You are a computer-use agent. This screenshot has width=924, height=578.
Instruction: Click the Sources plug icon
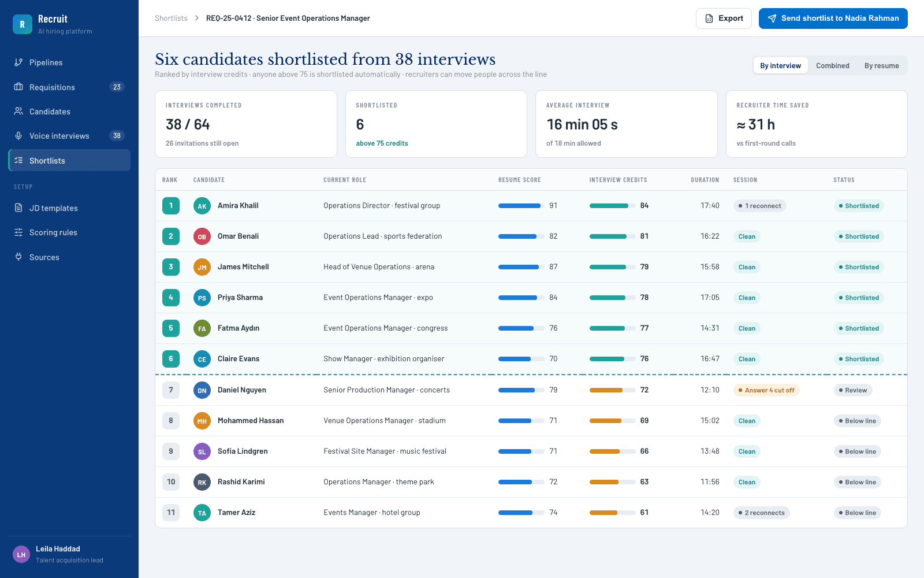[x=18, y=257]
